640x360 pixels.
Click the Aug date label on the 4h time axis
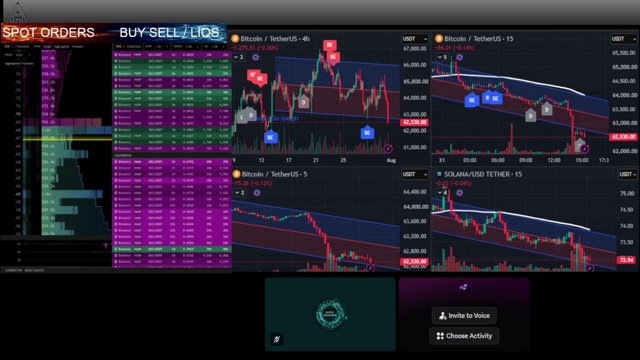(x=391, y=160)
